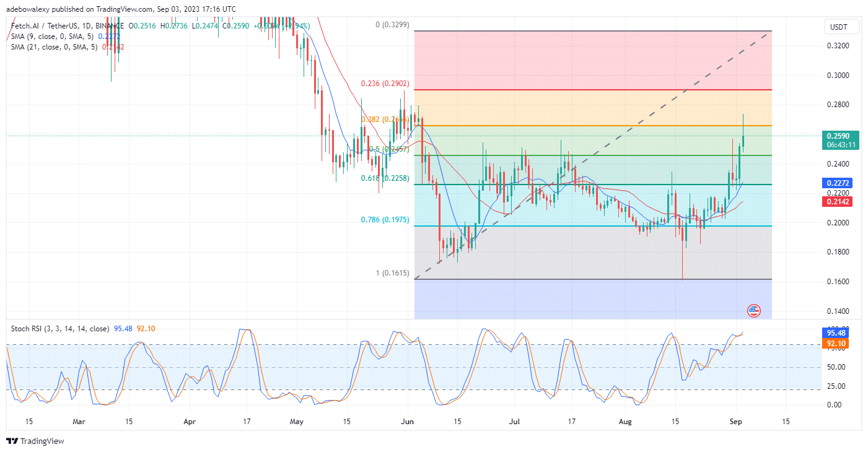Click the current price label with countdown 06:43:11
The width and height of the screenshot is (868, 452).
(841, 140)
